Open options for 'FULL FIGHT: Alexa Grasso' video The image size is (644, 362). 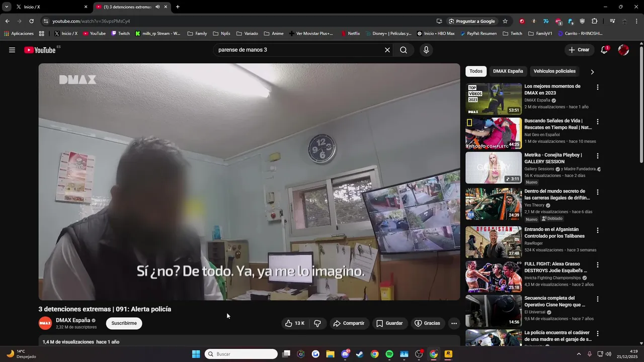click(598, 265)
